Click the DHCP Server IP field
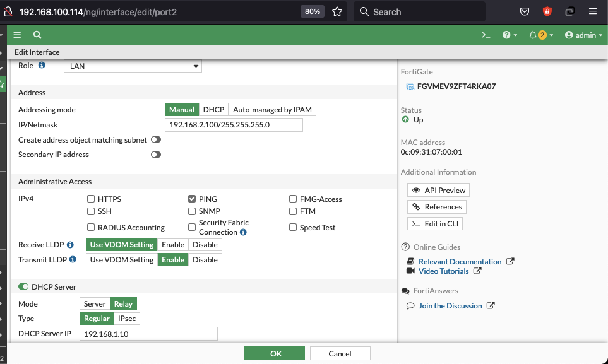Viewport: 608px width, 364px height. tap(148, 334)
